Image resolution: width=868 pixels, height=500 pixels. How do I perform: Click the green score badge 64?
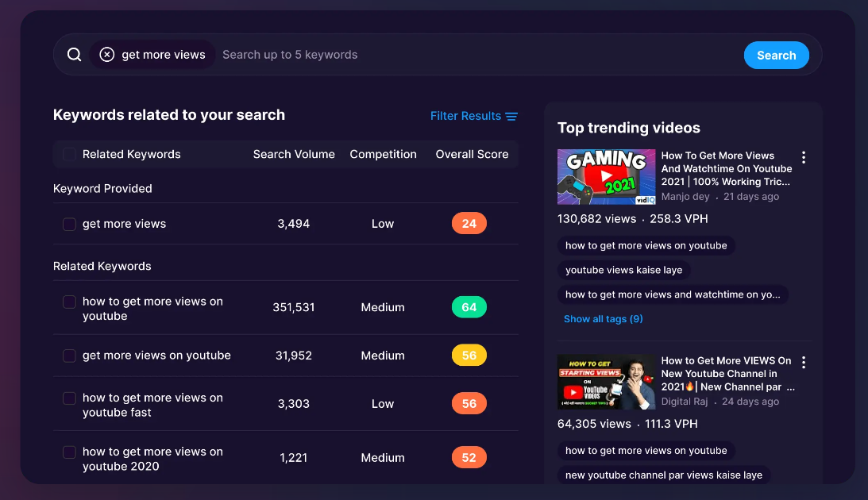pos(469,306)
